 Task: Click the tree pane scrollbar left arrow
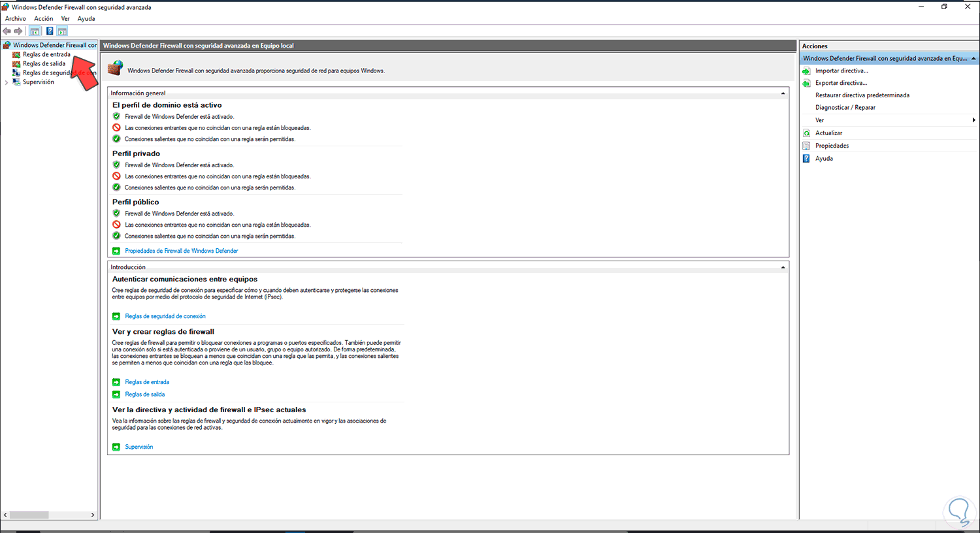(5, 515)
